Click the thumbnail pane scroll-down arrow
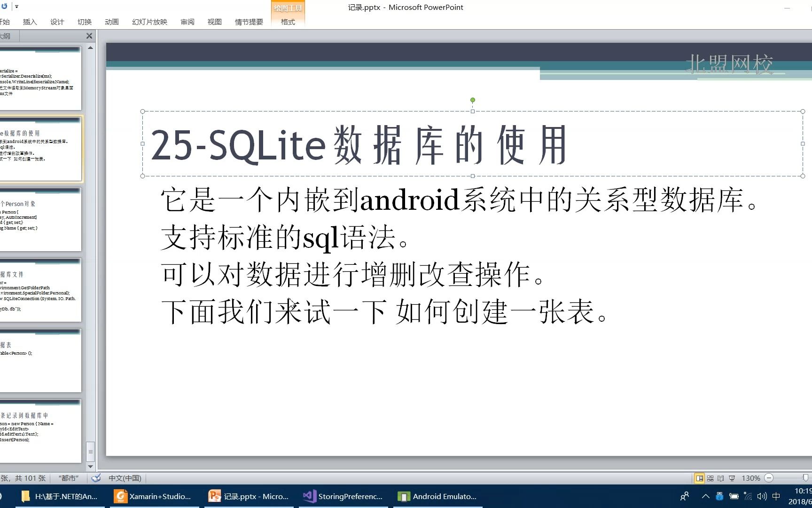Screen dimensions: 812x508 [91, 467]
